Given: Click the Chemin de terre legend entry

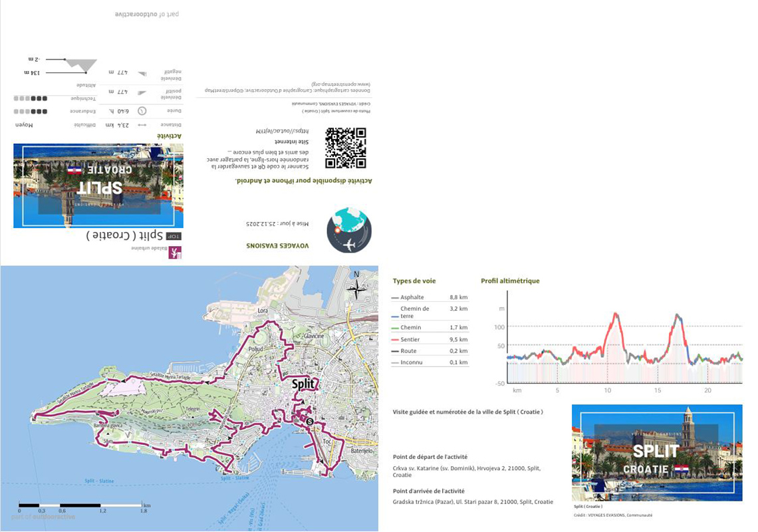Looking at the screenshot, I should click(430, 312).
